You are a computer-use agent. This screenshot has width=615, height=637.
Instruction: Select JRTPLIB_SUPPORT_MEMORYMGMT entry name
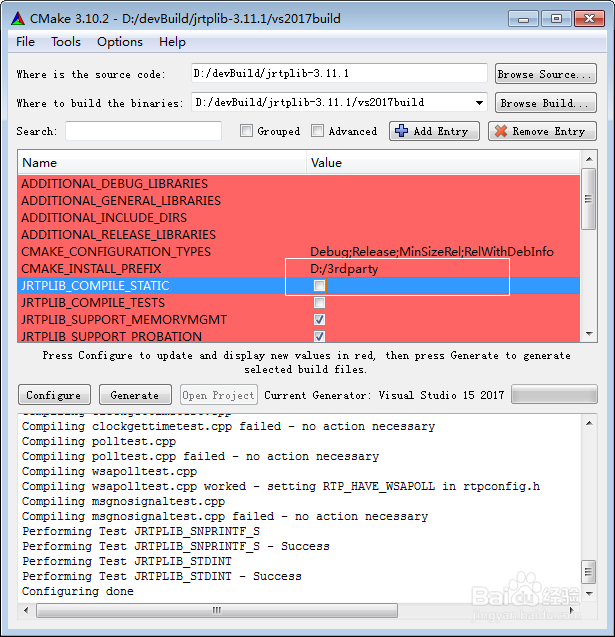click(x=124, y=320)
